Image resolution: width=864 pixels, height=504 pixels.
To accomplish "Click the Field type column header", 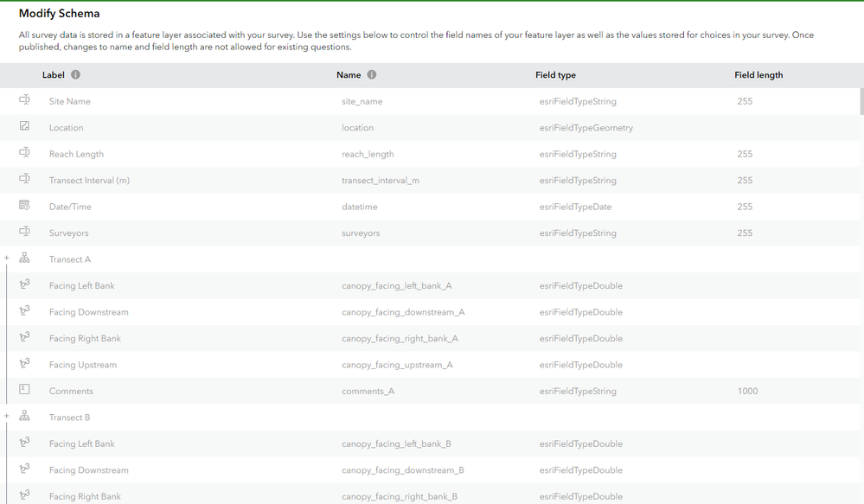I will point(555,75).
